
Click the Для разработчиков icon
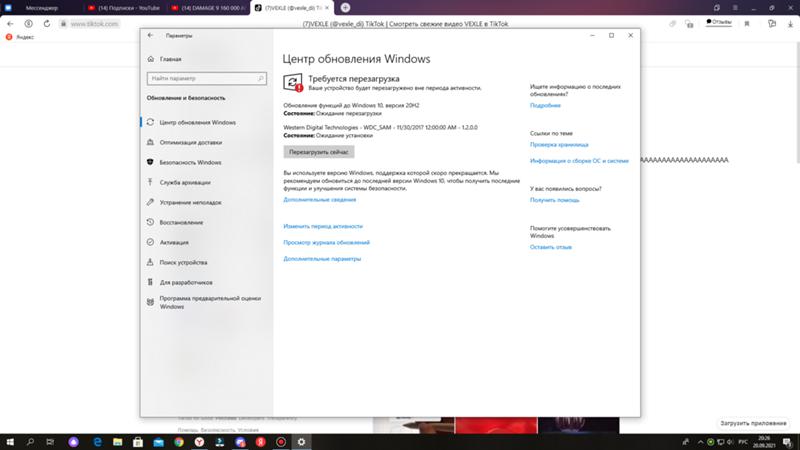[150, 282]
